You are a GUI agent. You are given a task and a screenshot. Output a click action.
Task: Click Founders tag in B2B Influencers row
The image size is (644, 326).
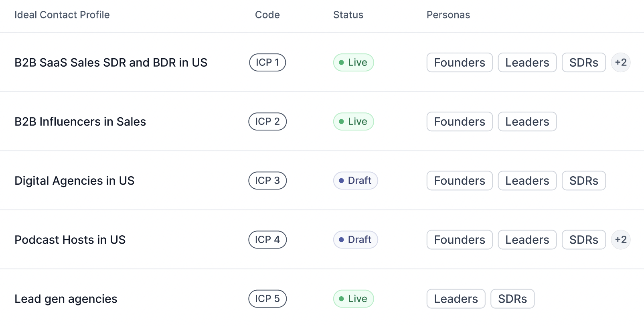point(459,122)
